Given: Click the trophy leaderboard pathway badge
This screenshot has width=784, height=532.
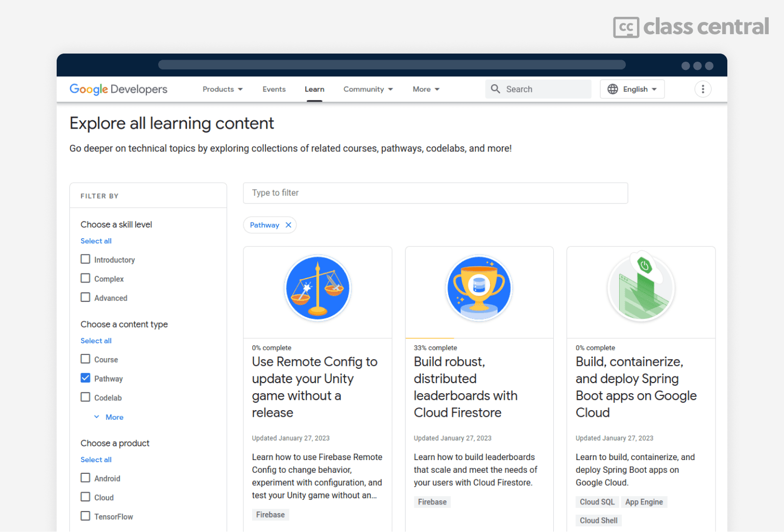Looking at the screenshot, I should coord(479,288).
